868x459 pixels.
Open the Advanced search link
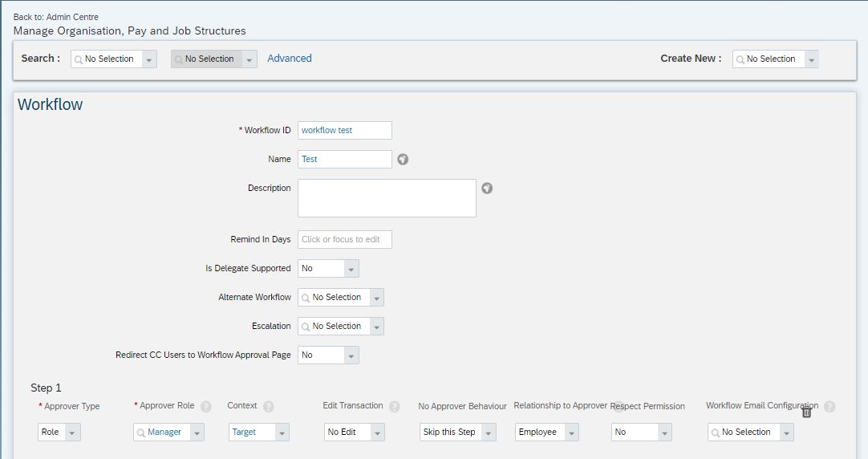pos(290,58)
